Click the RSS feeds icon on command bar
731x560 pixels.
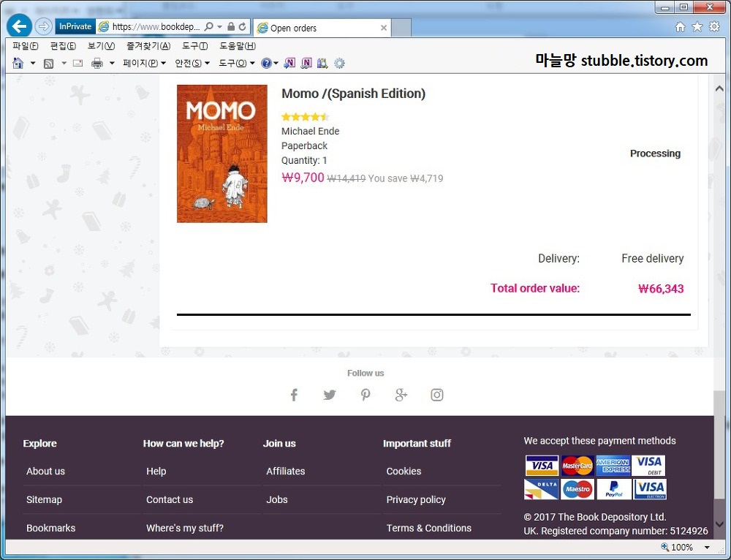click(48, 63)
